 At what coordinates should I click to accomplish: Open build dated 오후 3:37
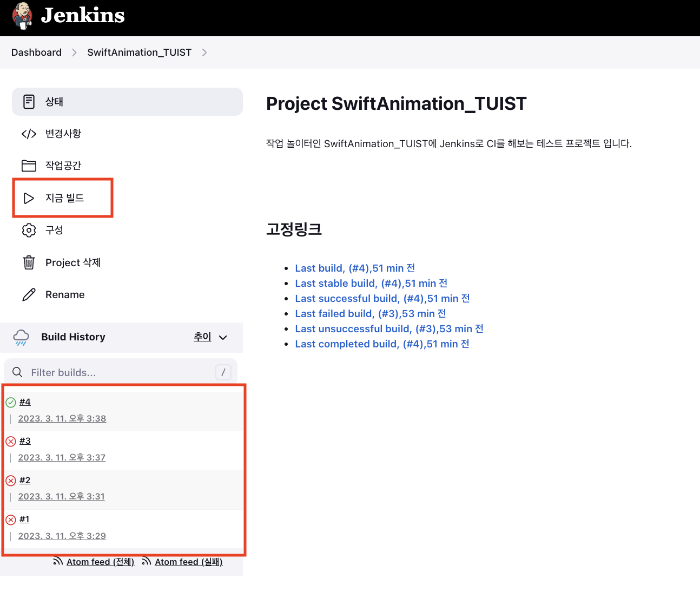[x=62, y=457]
